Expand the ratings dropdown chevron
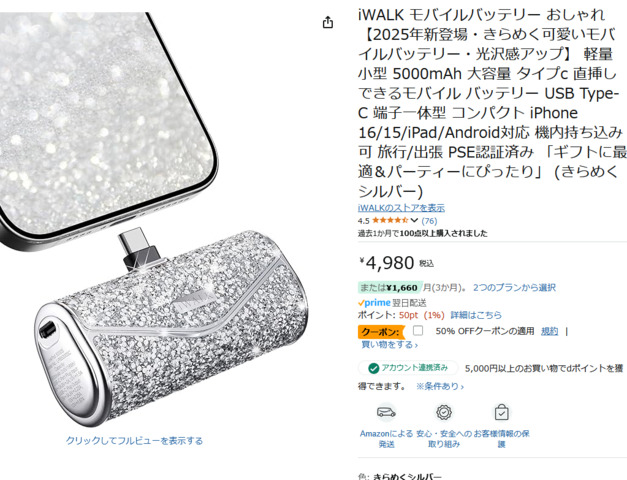 tap(414, 220)
